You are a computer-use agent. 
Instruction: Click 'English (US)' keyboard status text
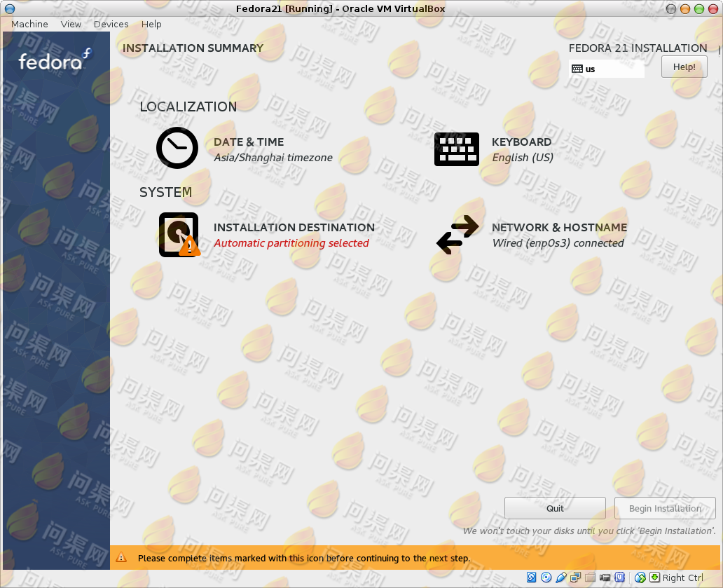(523, 158)
